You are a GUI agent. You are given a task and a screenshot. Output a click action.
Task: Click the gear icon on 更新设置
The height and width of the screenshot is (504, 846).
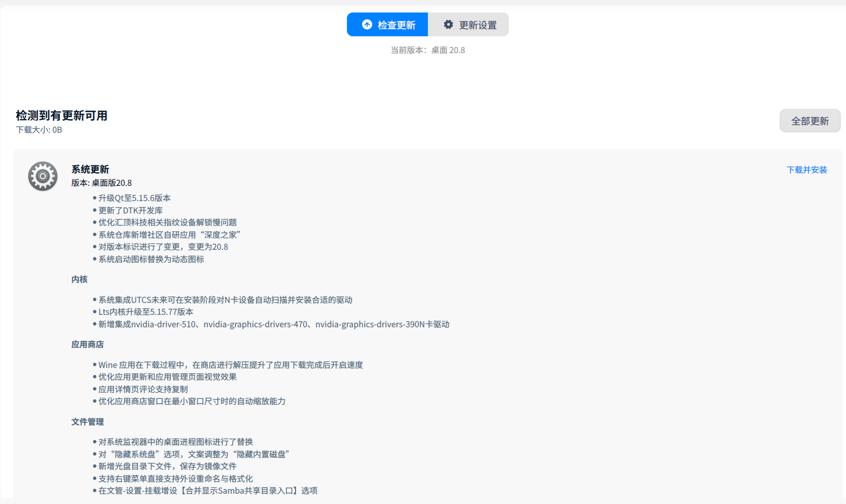point(448,24)
